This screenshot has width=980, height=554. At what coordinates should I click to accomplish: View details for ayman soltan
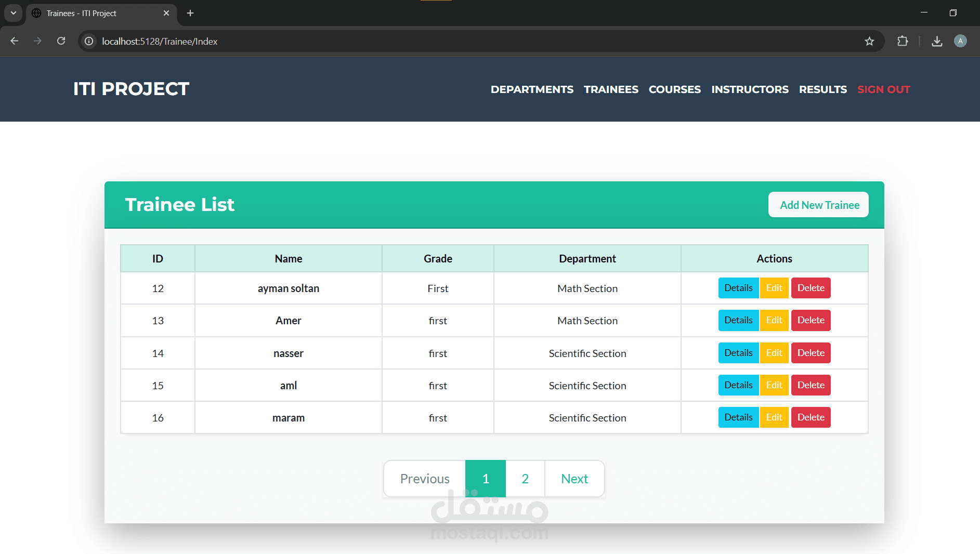738,288
